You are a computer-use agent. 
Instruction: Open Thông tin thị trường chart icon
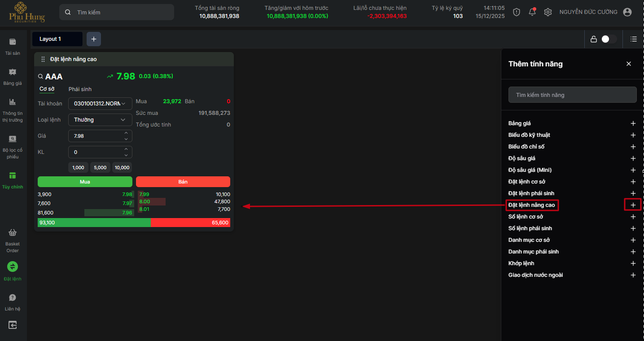(x=13, y=102)
